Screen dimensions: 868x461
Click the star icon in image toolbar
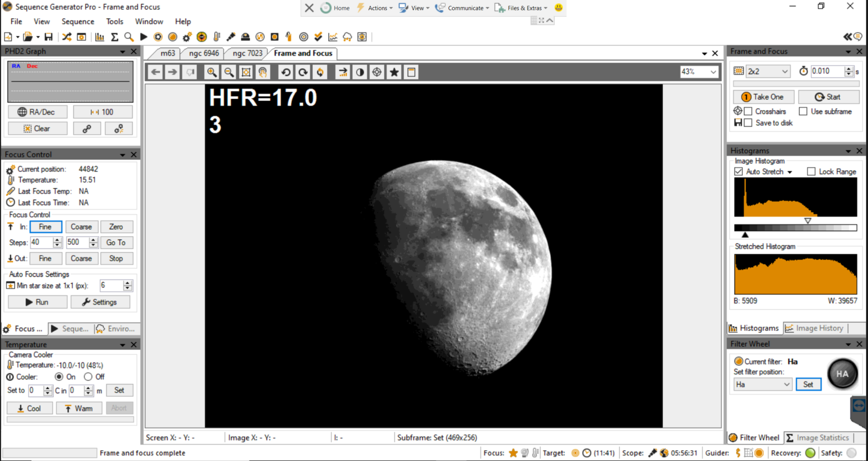point(394,72)
